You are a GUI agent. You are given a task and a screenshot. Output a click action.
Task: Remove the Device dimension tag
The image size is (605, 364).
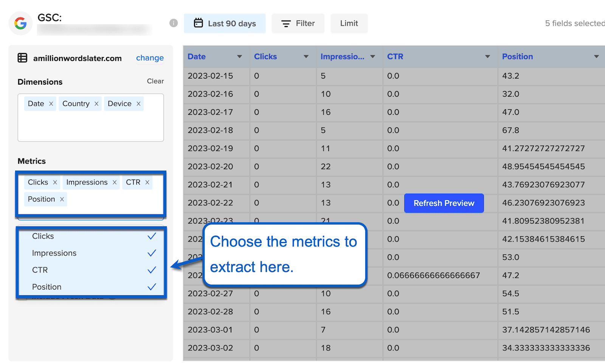coord(138,104)
